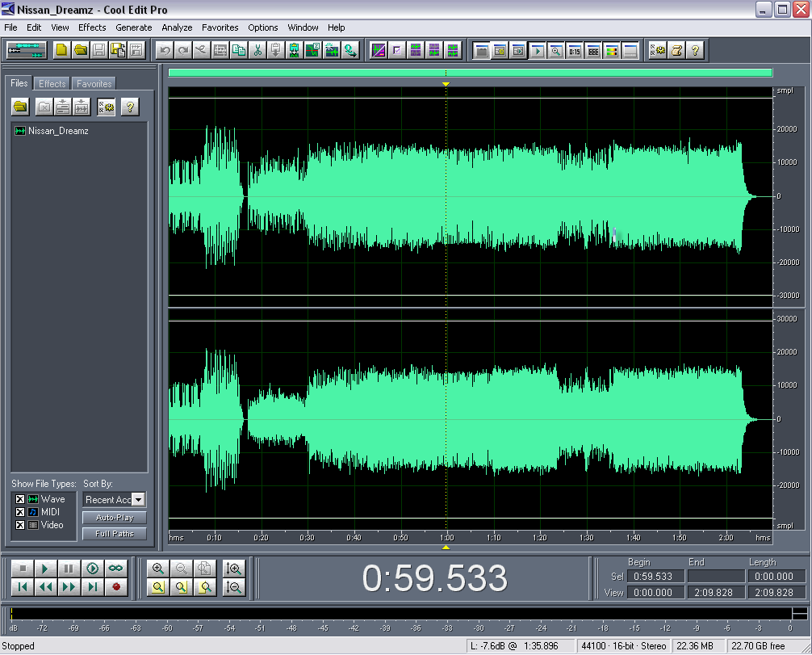Click the Sel Begin field 0:59.533
This screenshot has width=812, height=655.
(x=655, y=576)
